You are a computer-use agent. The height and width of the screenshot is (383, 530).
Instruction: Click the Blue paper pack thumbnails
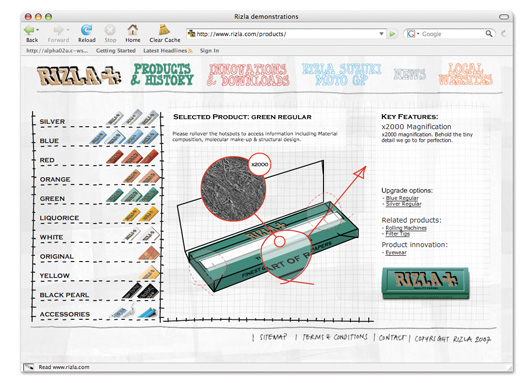click(124, 137)
